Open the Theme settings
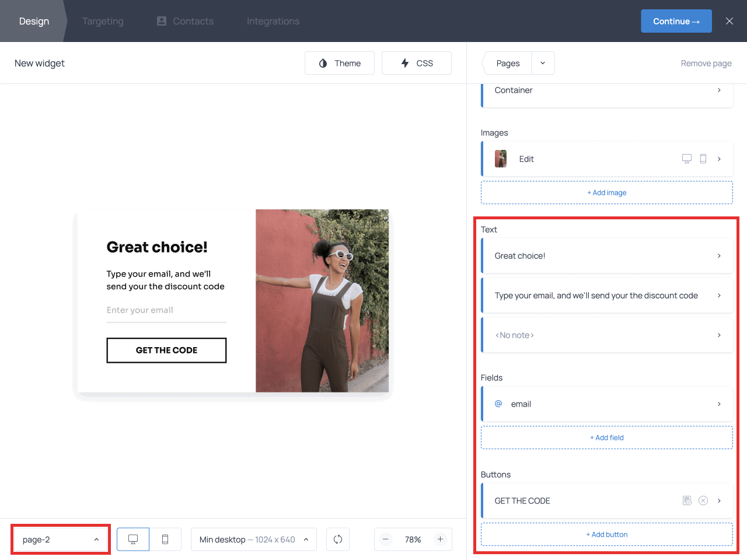 pos(340,63)
